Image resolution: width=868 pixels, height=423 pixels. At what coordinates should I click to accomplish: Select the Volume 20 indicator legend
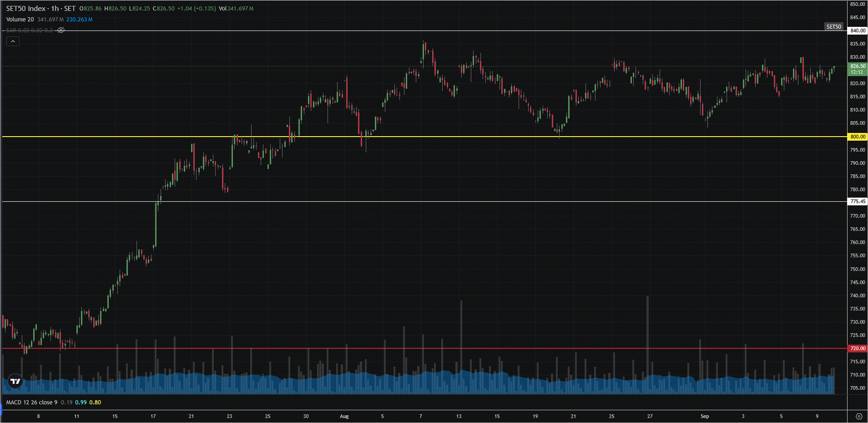[20, 20]
